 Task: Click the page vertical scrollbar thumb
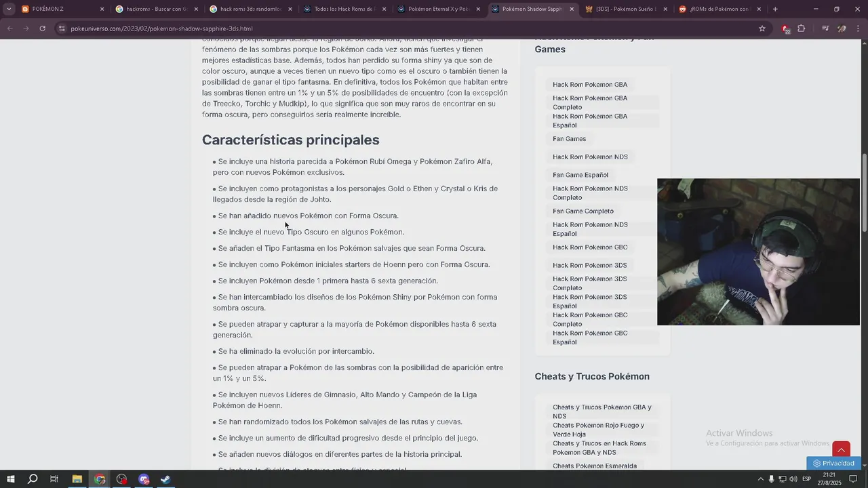click(x=864, y=193)
